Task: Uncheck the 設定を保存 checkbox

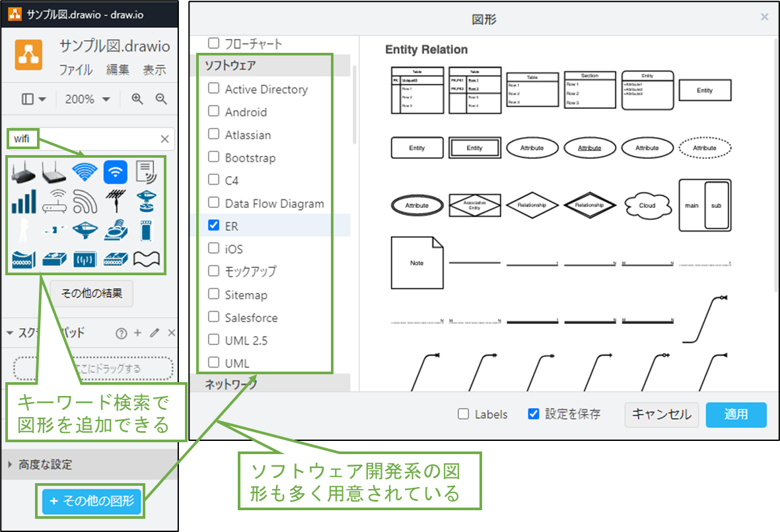Action: click(533, 414)
